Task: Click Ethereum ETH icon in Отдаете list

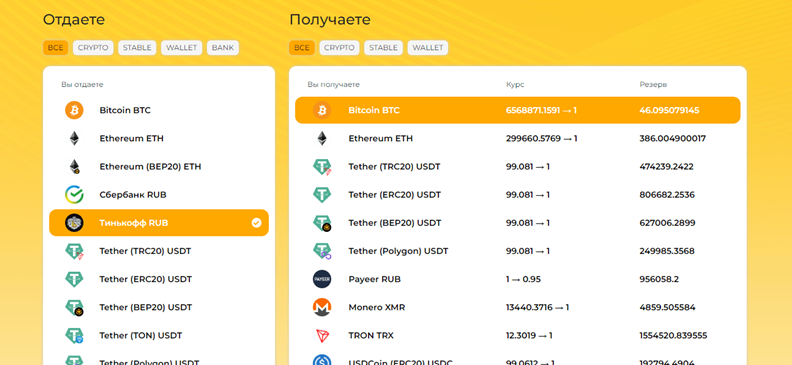Action: click(74, 138)
